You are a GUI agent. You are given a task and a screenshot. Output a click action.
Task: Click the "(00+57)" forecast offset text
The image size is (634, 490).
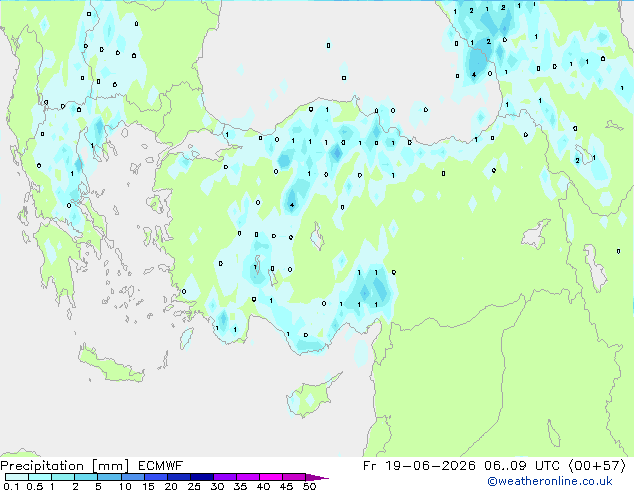point(597,466)
